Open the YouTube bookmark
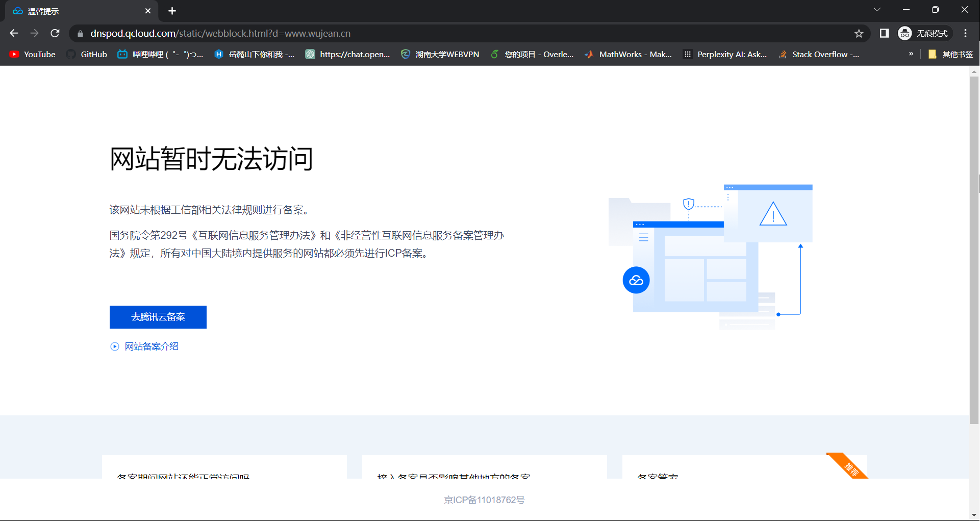980x521 pixels. (33, 54)
